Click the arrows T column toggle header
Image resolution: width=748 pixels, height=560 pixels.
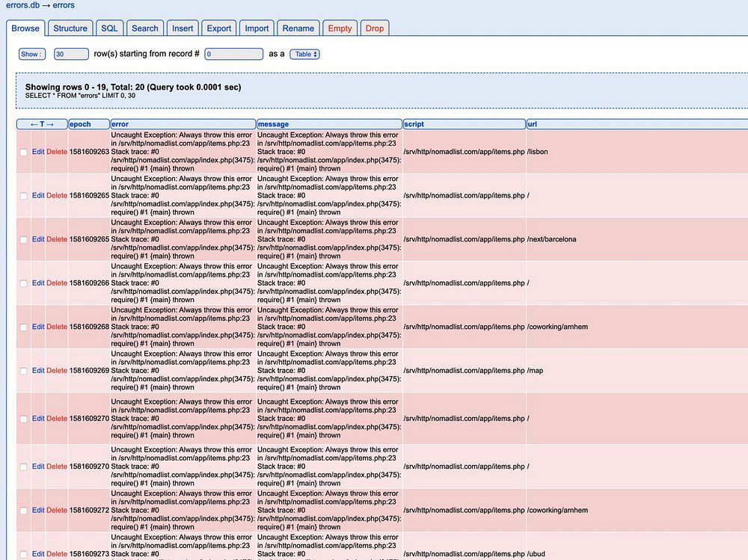(x=42, y=124)
